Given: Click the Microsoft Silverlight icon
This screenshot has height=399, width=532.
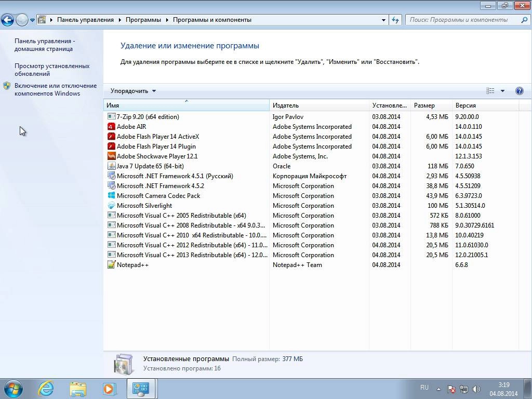Looking at the screenshot, I should coord(111,205).
